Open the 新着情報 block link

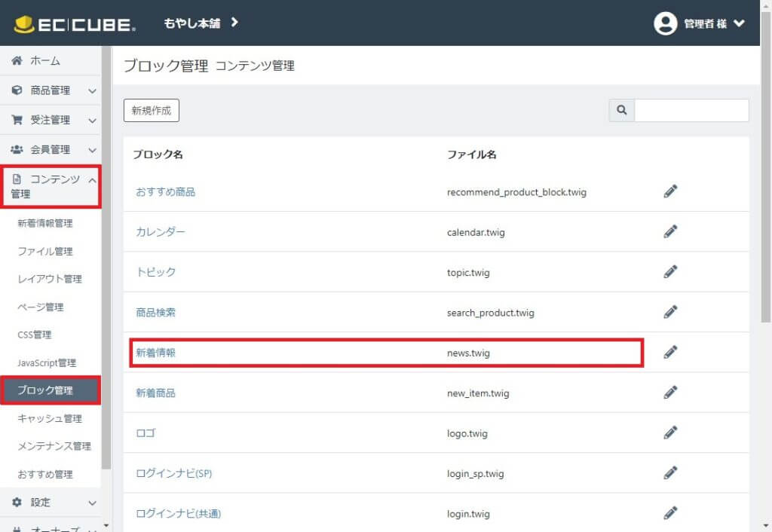tap(155, 352)
